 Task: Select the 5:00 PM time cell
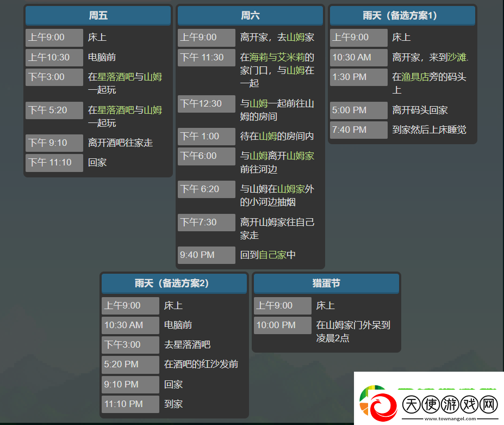click(359, 110)
